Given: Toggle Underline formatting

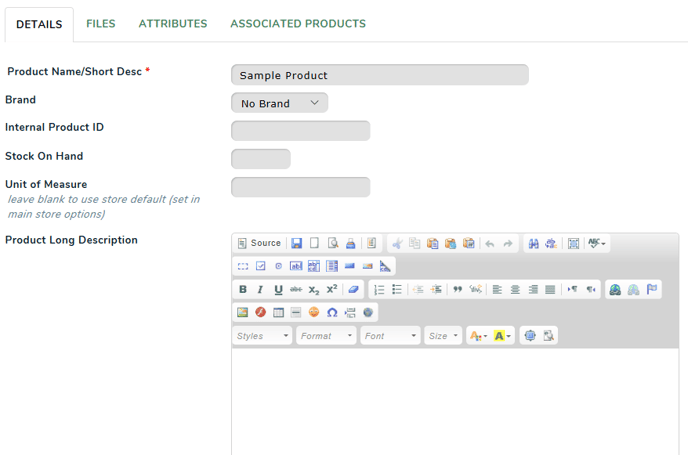Looking at the screenshot, I should [x=278, y=290].
